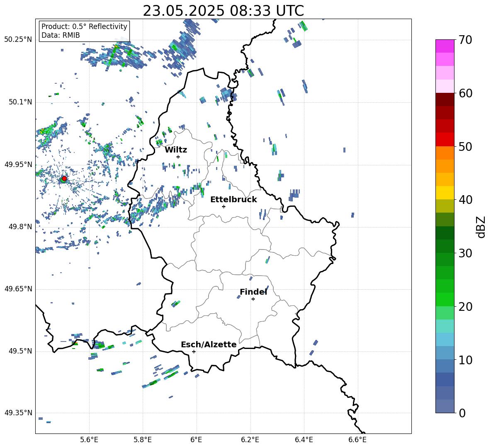Click the Data: RMIB text
This screenshot has width=491, height=448.
click(x=61, y=35)
